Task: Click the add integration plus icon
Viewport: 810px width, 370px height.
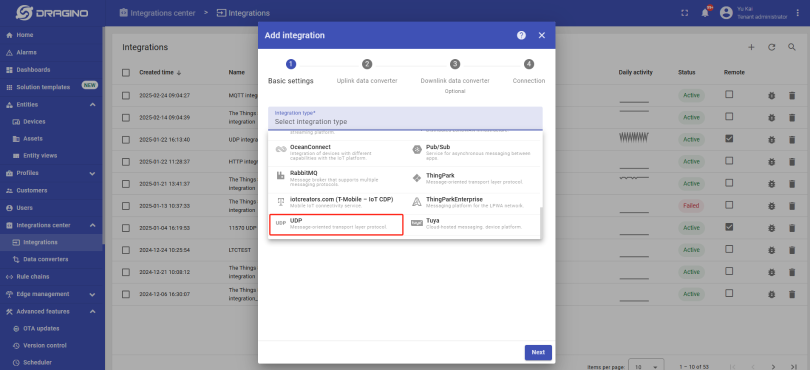Action: pyautogui.click(x=751, y=47)
